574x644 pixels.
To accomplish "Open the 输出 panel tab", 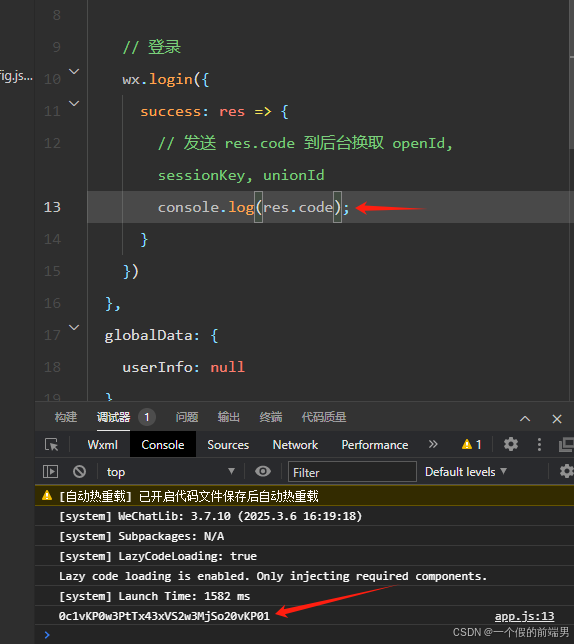I will (229, 417).
